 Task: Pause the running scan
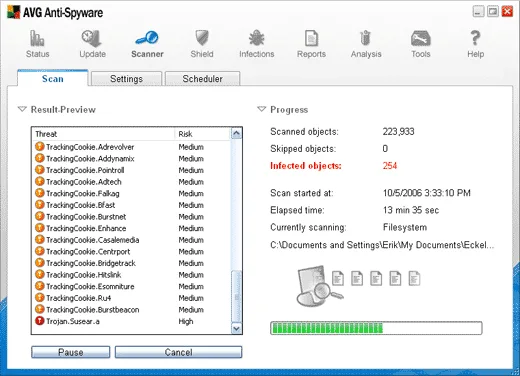coord(71,352)
